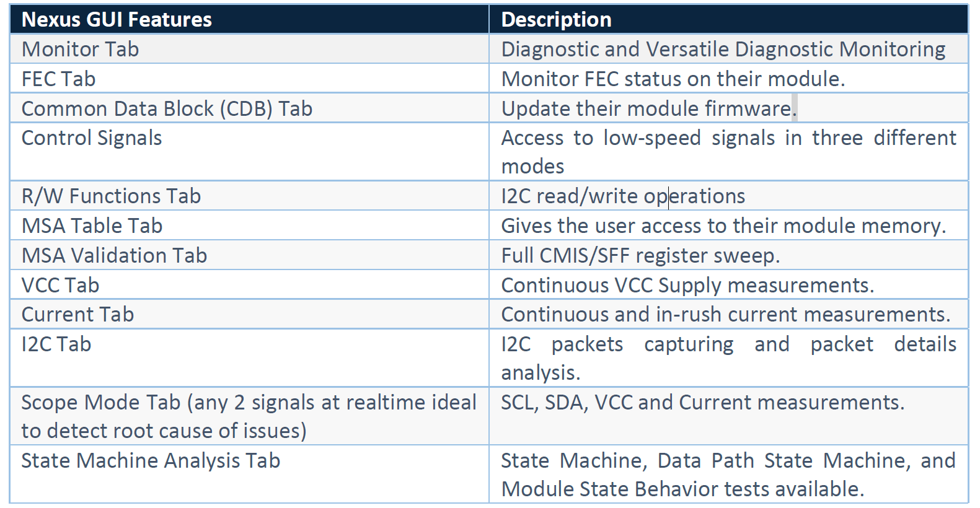980x508 pixels.
Task: Select the "Common Data Block (CDB) Tab" cell
Action: pyautogui.click(x=167, y=109)
